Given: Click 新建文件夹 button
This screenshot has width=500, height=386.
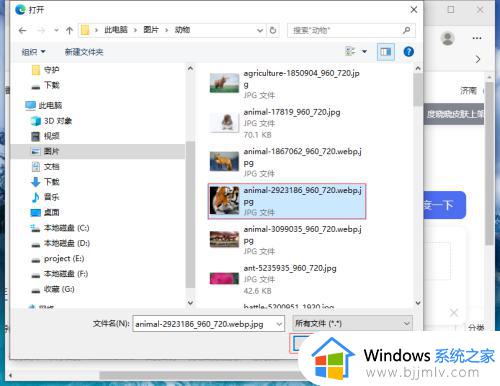Looking at the screenshot, I should [x=84, y=52].
